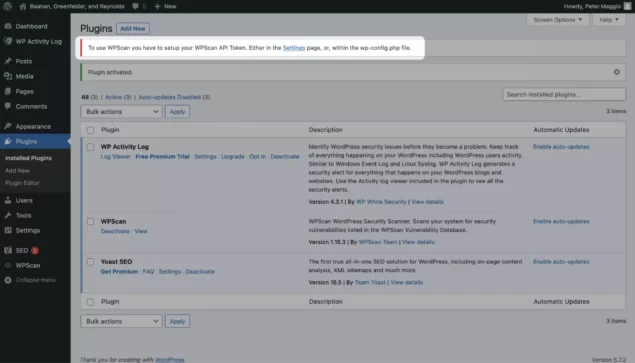Deactivate the Yoast SEO plugin
The image size is (635, 363).
200,271
